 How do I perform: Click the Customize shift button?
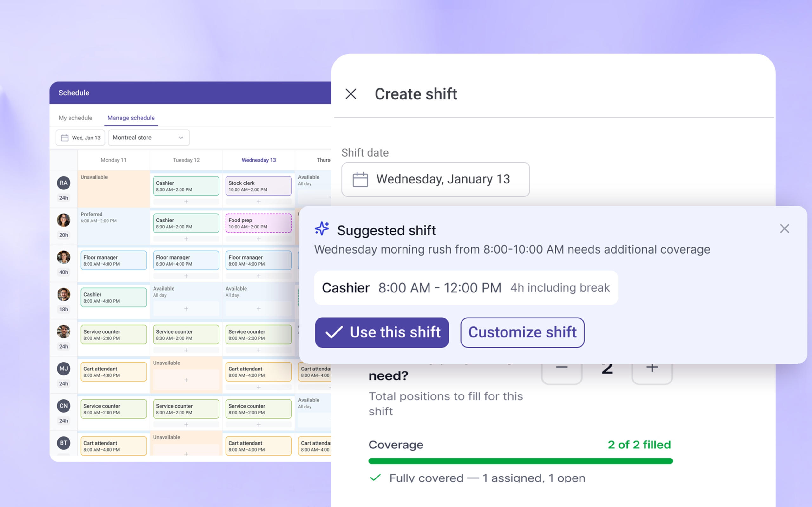pos(522,332)
